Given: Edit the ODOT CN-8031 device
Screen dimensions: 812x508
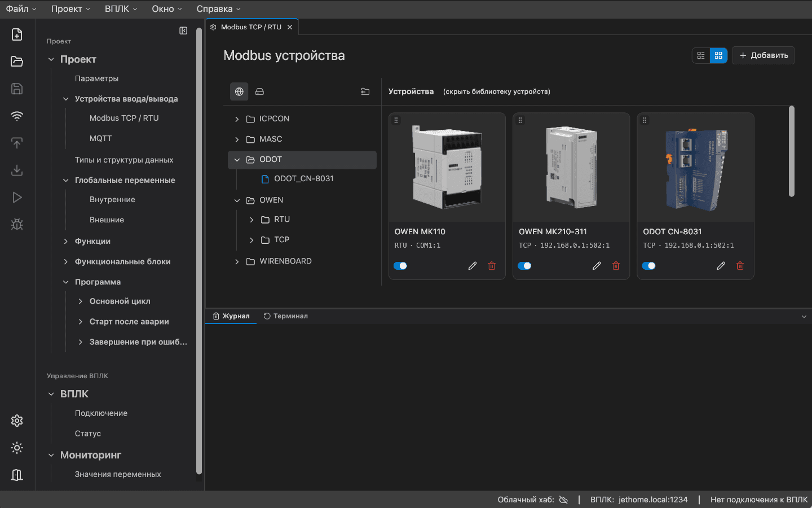Looking at the screenshot, I should [x=721, y=266].
